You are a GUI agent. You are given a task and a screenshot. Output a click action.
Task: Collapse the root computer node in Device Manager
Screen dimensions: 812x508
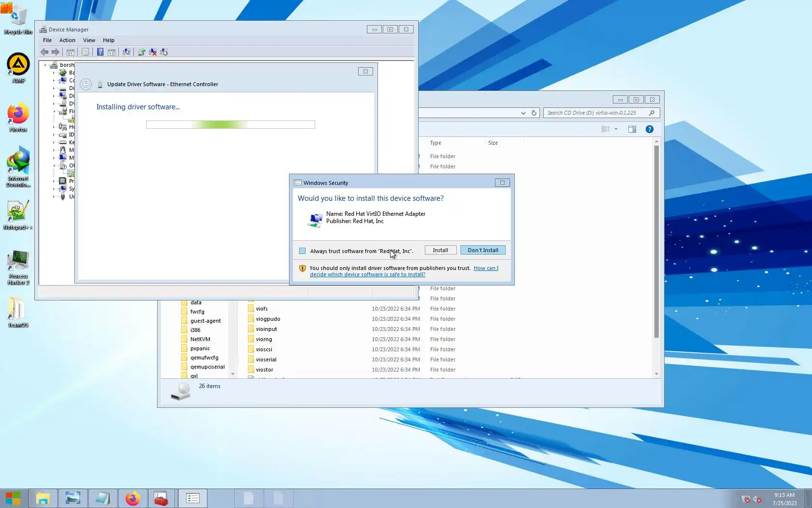(x=45, y=65)
